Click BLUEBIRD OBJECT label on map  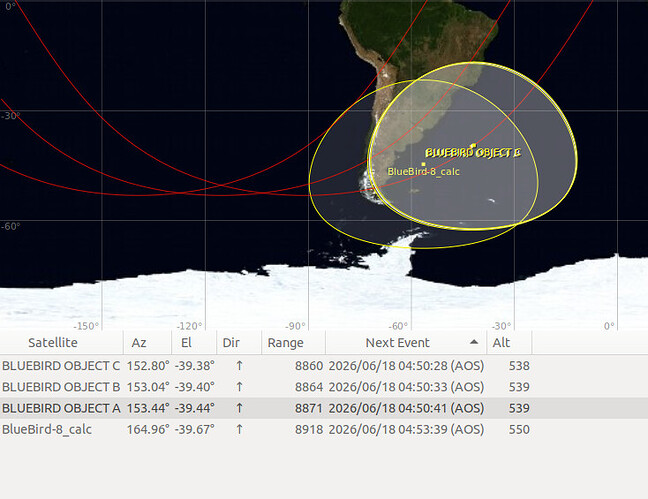click(473, 153)
